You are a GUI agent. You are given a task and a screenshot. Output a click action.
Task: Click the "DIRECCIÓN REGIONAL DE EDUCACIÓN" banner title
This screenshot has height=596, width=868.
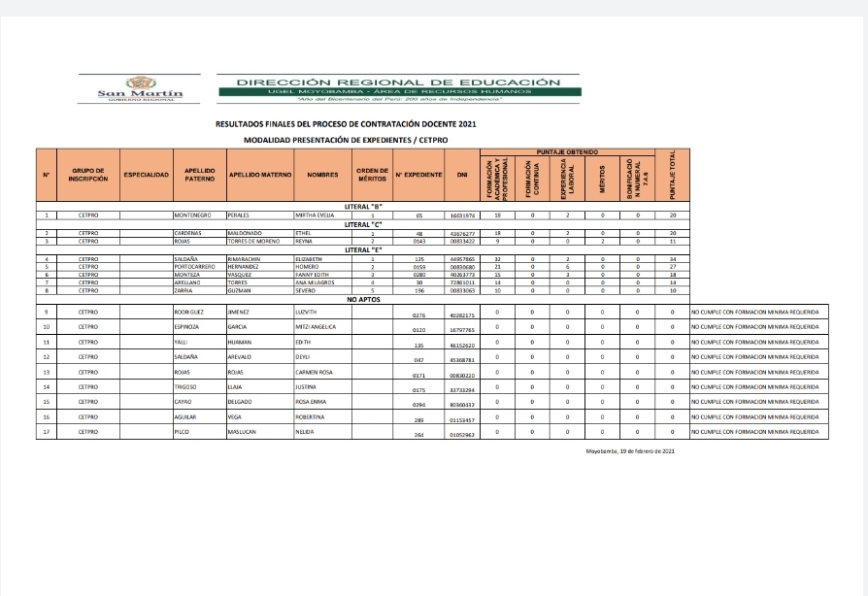(398, 83)
